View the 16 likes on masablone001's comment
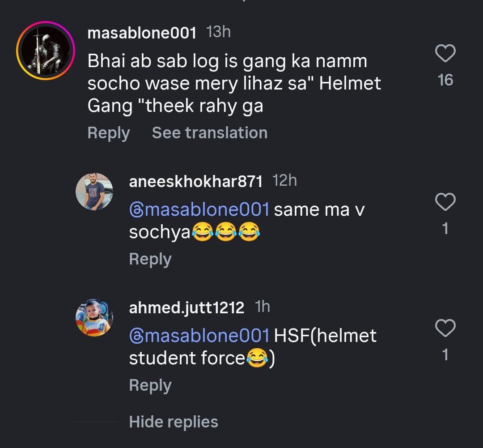Viewport: 483px width, 448px height. (x=445, y=80)
